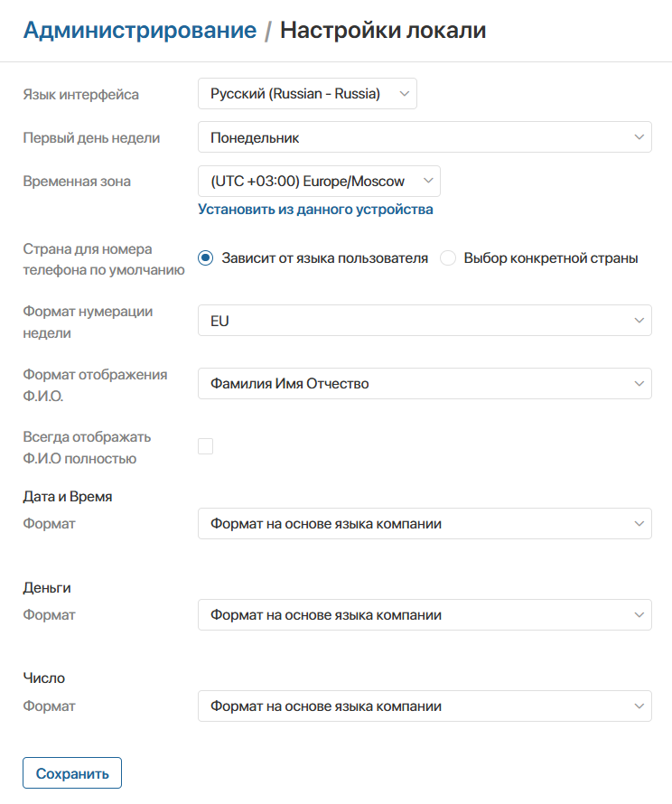Open the Число format dropdown

coord(425,706)
